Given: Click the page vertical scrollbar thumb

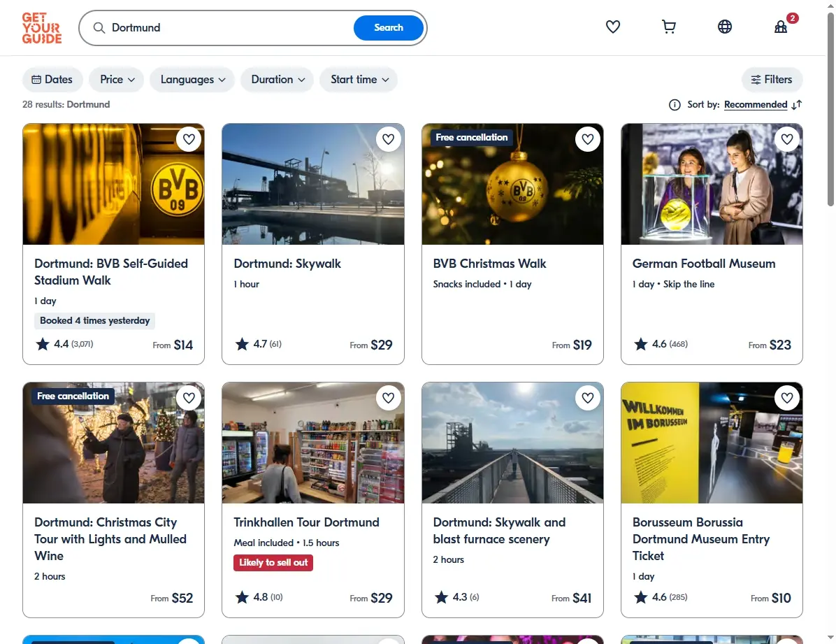Looking at the screenshot, I should 830,109.
